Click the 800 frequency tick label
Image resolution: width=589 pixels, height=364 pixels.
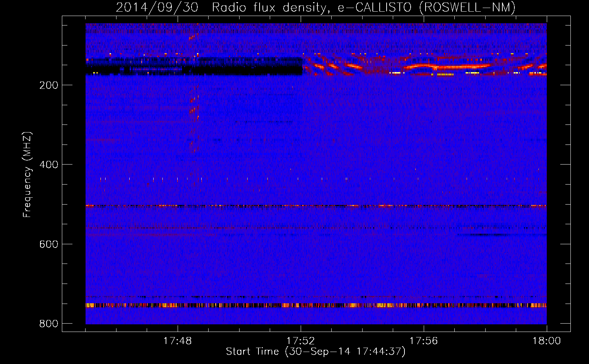point(49,324)
